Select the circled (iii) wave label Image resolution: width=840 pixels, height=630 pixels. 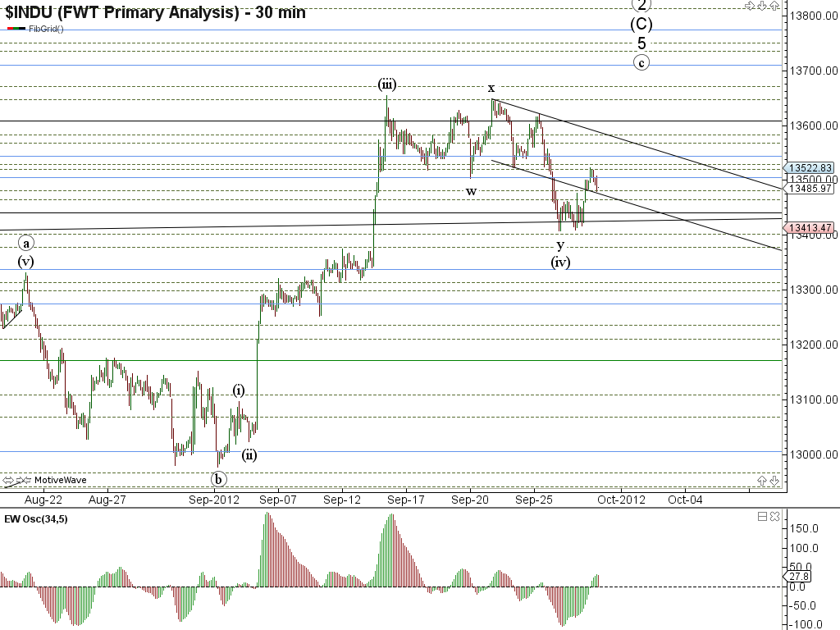pyautogui.click(x=387, y=84)
